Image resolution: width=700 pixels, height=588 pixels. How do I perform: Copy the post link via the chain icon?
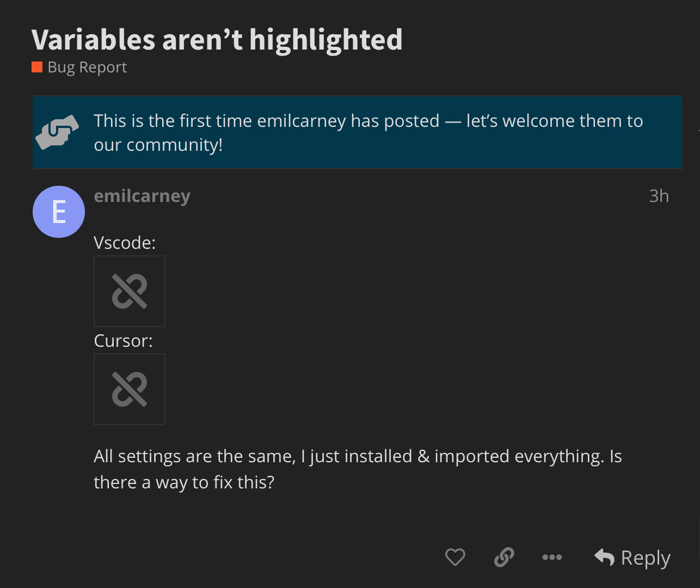503,557
